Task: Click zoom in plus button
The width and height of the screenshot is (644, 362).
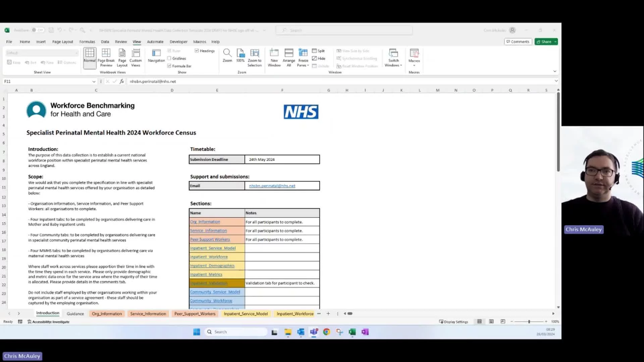Action: pyautogui.click(x=546, y=321)
